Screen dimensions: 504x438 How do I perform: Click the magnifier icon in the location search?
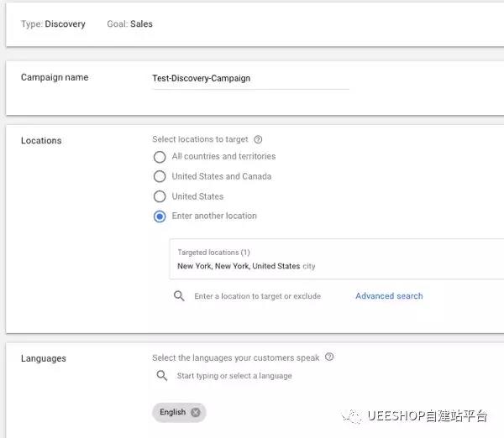(x=179, y=296)
